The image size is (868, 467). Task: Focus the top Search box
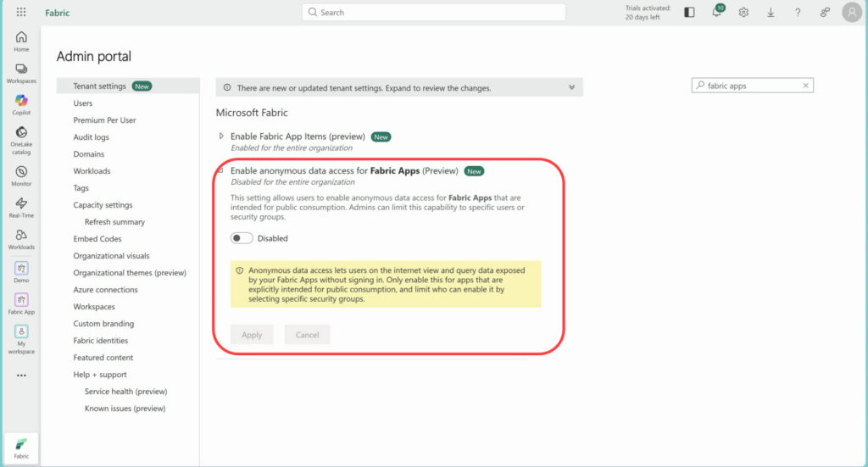click(x=433, y=12)
